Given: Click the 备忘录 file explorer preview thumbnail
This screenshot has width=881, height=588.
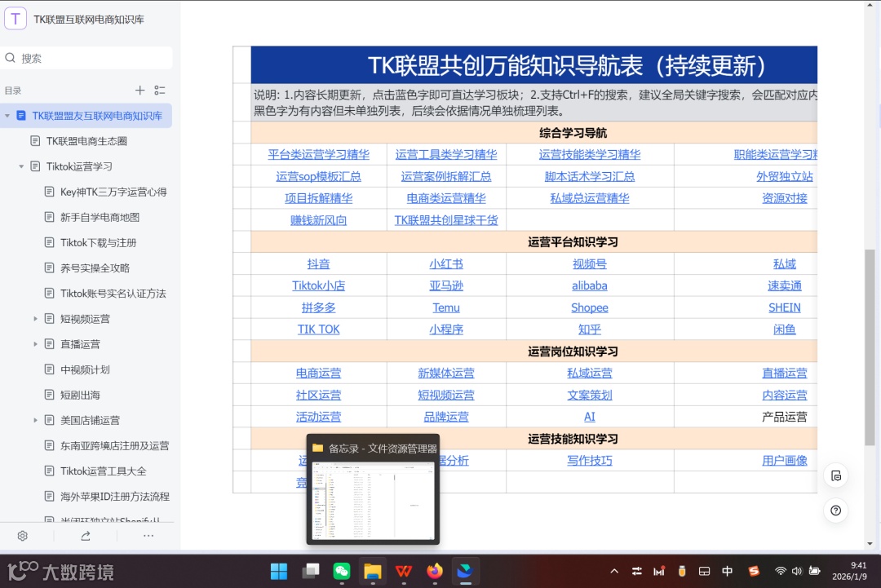Looking at the screenshot, I should point(373,501).
